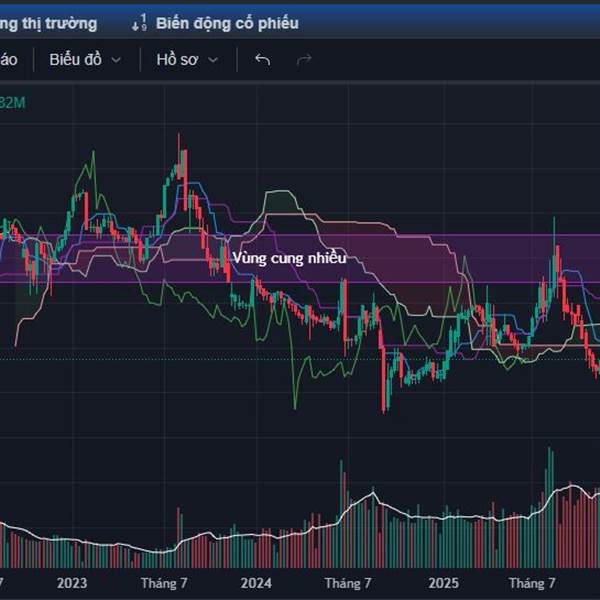Click the 2025 label on time axis

pos(443,582)
